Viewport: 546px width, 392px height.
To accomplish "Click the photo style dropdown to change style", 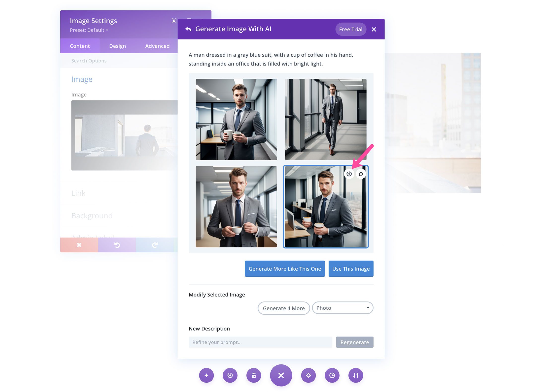I will point(342,308).
